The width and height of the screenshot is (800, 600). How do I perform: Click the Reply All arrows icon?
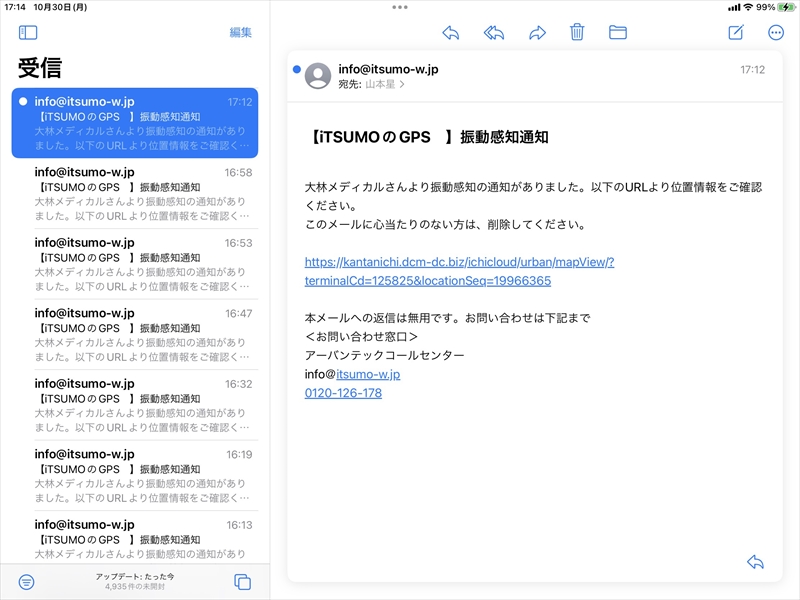click(493, 33)
